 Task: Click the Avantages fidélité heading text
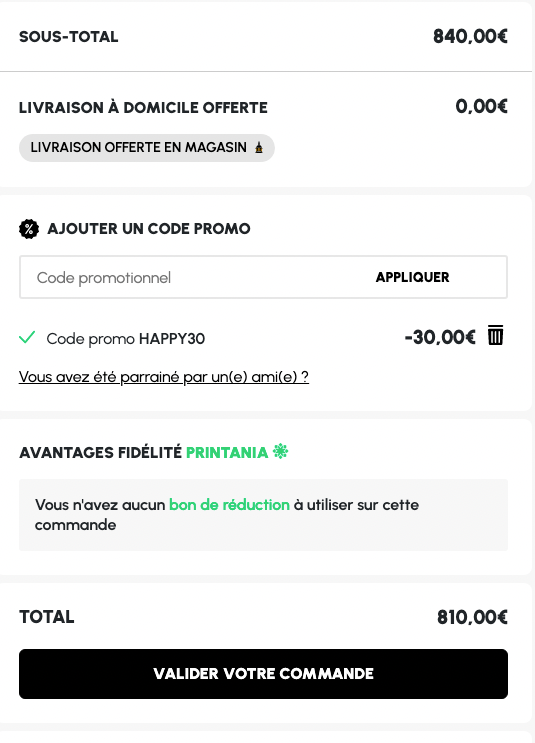pyautogui.click(x=100, y=453)
